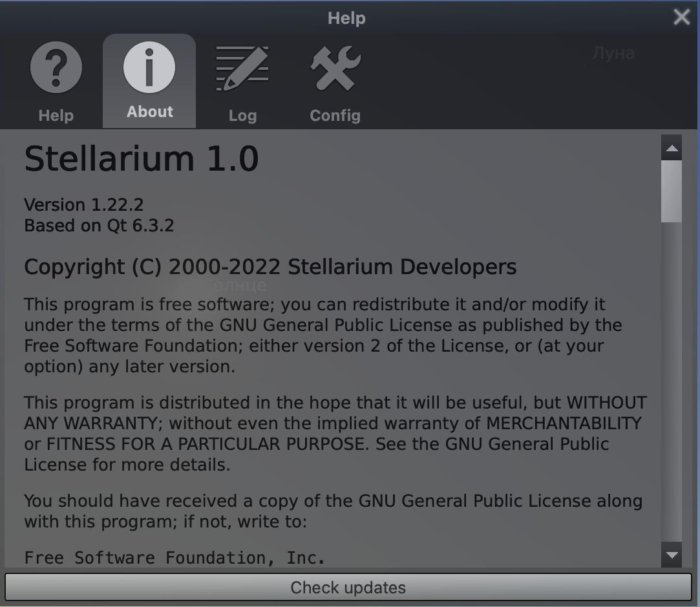Click the Free Software Foundation, Inc. line
700x607 pixels.
[175, 557]
